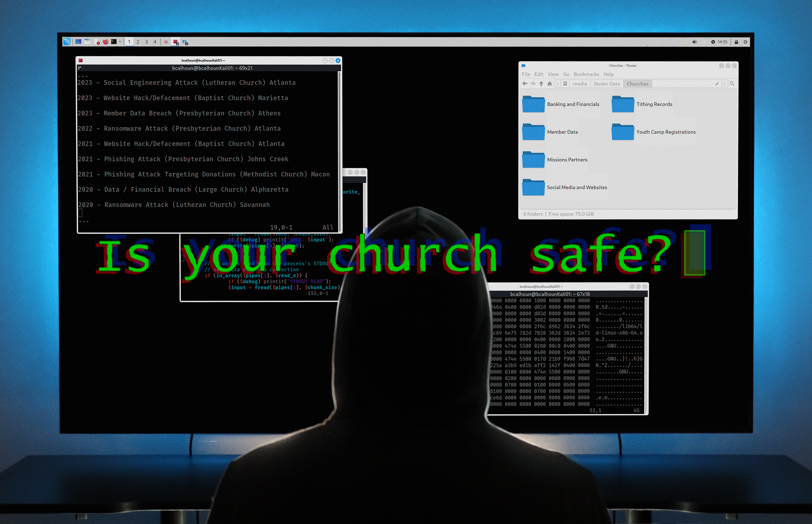The width and height of the screenshot is (812, 524).
Task: Click the line 'Phishing Attack Targeting Donations' in terminal
Action: pyautogui.click(x=204, y=174)
